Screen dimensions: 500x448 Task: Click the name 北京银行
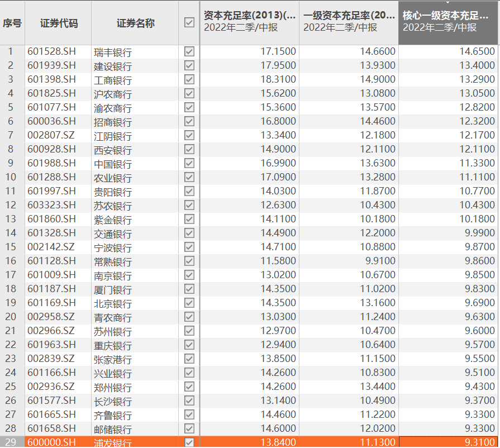[x=112, y=304]
